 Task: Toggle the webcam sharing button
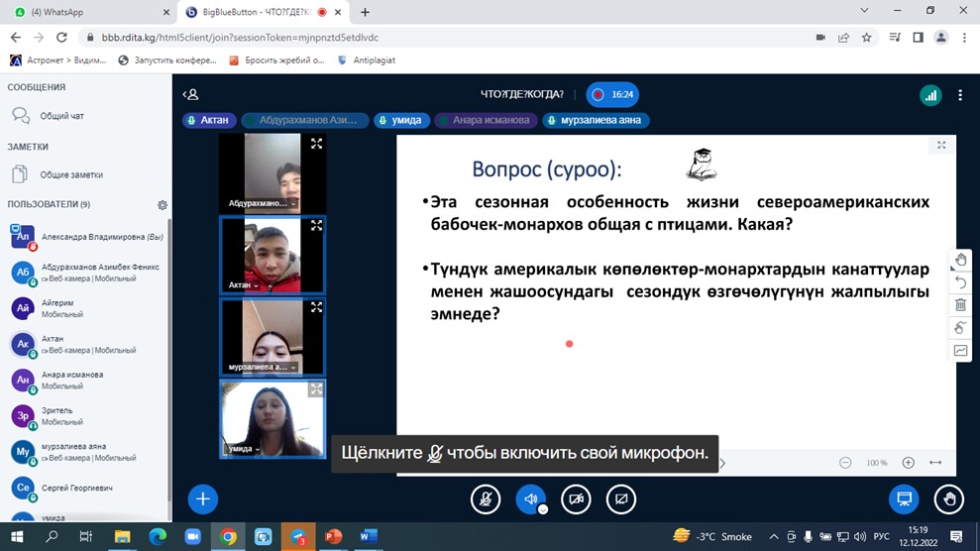[x=576, y=499]
